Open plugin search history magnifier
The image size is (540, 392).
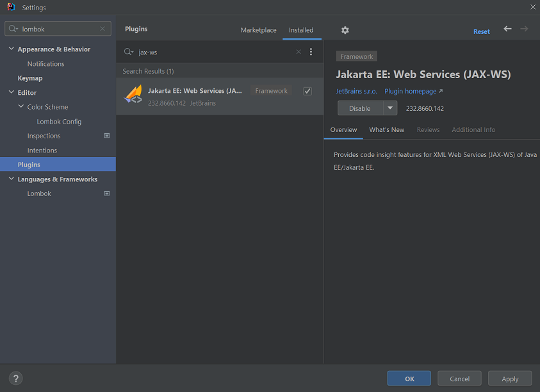click(x=129, y=52)
